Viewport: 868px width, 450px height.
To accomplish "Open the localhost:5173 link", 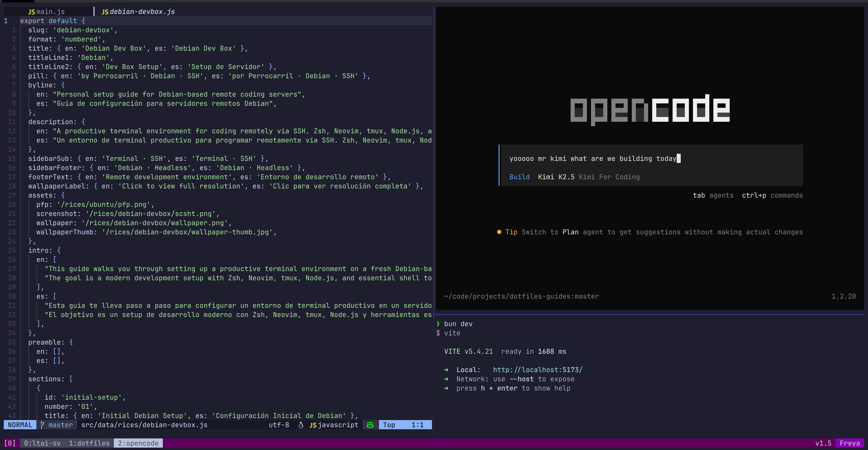I will 538,370.
